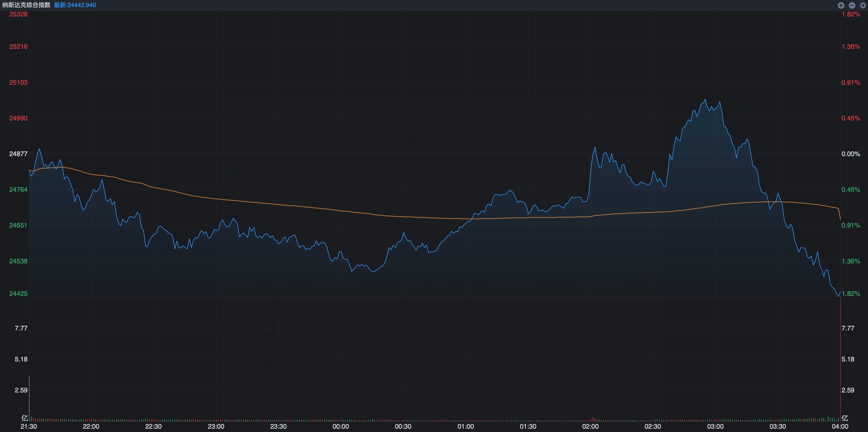Choose the 24538 price axis label

pos(18,261)
